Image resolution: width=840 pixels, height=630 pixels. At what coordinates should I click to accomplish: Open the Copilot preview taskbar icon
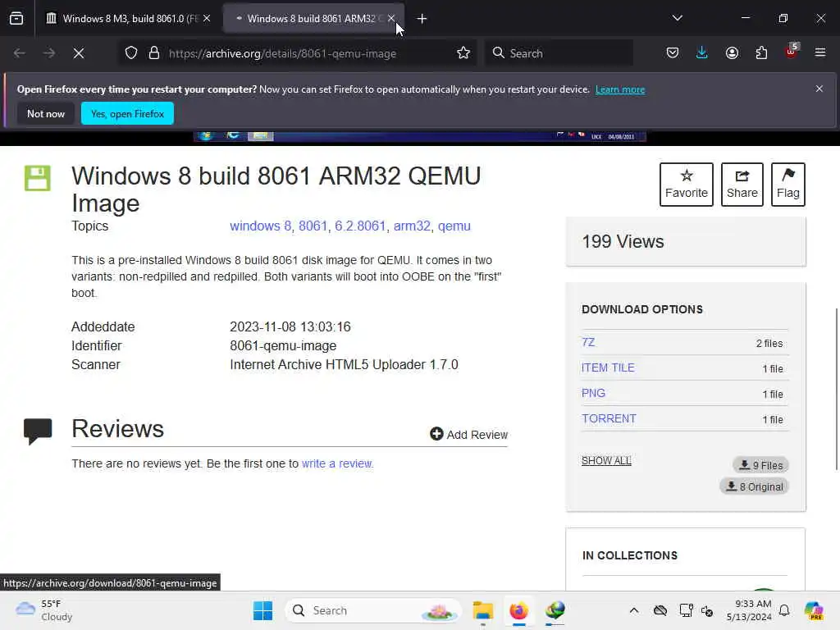tap(813, 610)
